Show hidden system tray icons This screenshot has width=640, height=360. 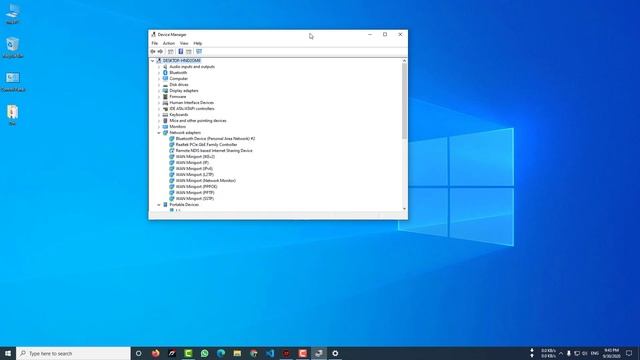(x=561, y=353)
